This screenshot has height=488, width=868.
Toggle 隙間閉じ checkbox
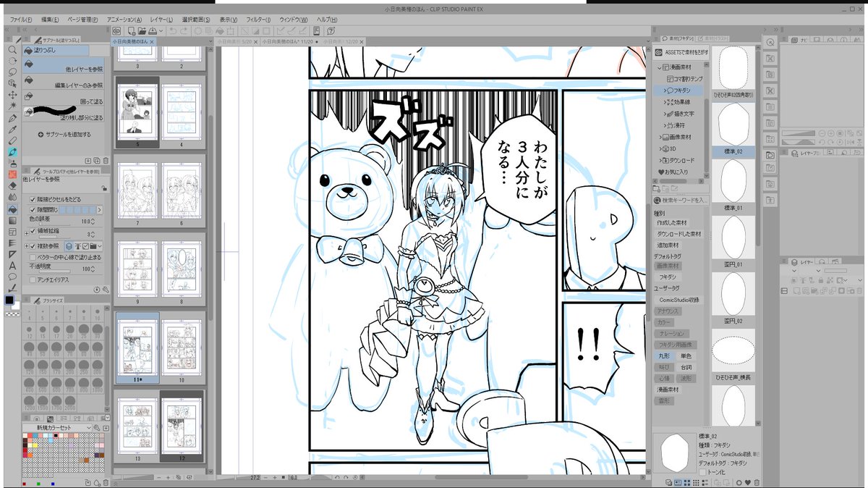point(33,209)
